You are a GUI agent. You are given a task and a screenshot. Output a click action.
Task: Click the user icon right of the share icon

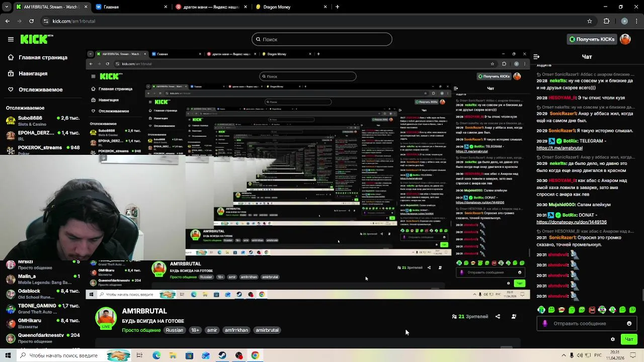point(514,317)
